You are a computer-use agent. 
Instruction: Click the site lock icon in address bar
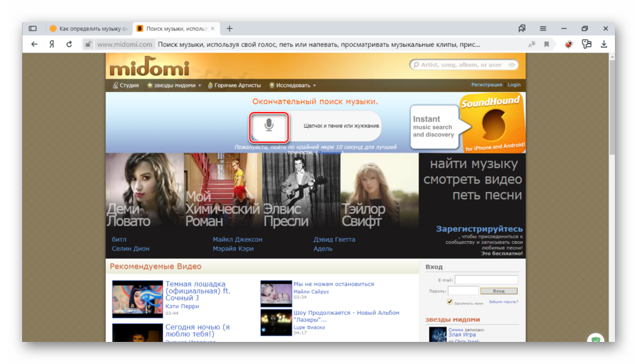88,44
